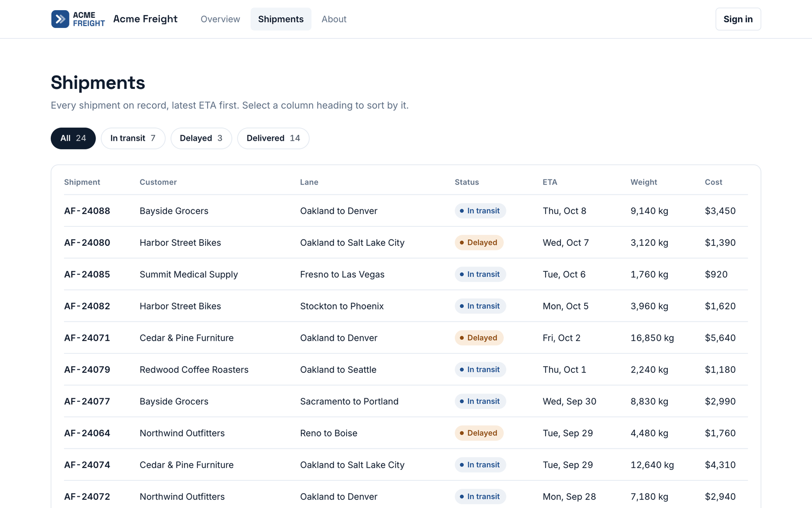The width and height of the screenshot is (812, 508).
Task: Select the All 24 filter chip
Action: pos(73,138)
